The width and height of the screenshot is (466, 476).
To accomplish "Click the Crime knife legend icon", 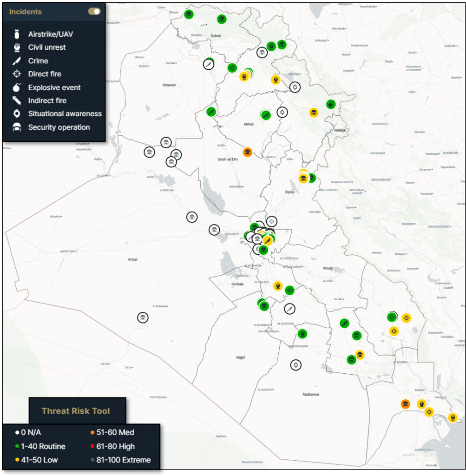I will [17, 61].
